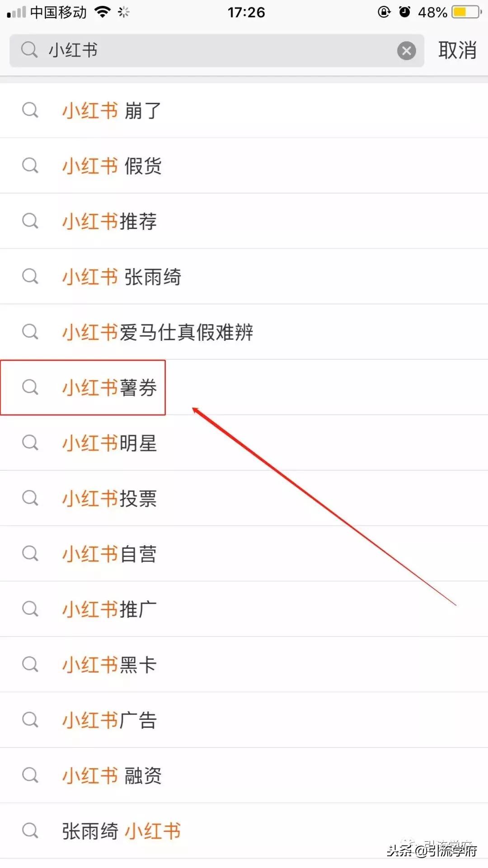488x868 pixels.
Task: Click the search icon inside the search field
Action: [x=29, y=50]
